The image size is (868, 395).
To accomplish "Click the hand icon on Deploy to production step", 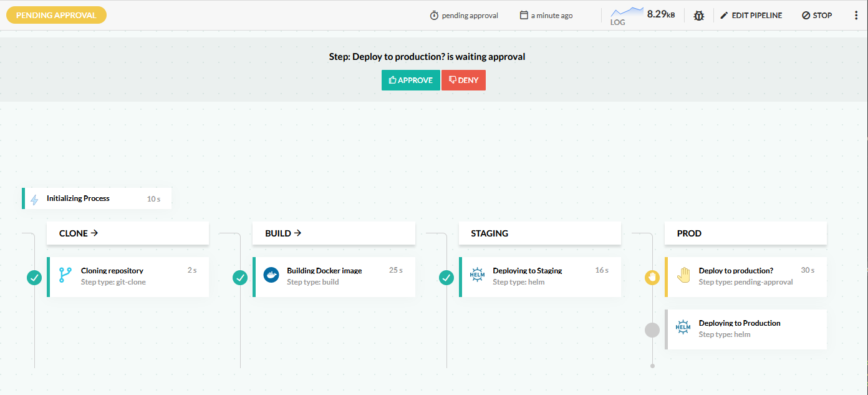I will (683, 276).
